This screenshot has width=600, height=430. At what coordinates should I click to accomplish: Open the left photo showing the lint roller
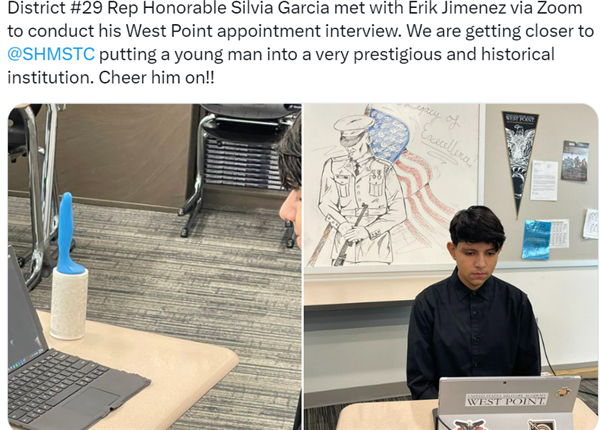(x=155, y=267)
